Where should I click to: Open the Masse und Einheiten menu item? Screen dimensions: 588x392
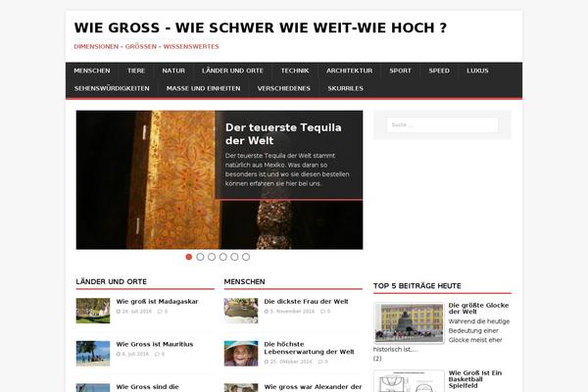tap(203, 88)
